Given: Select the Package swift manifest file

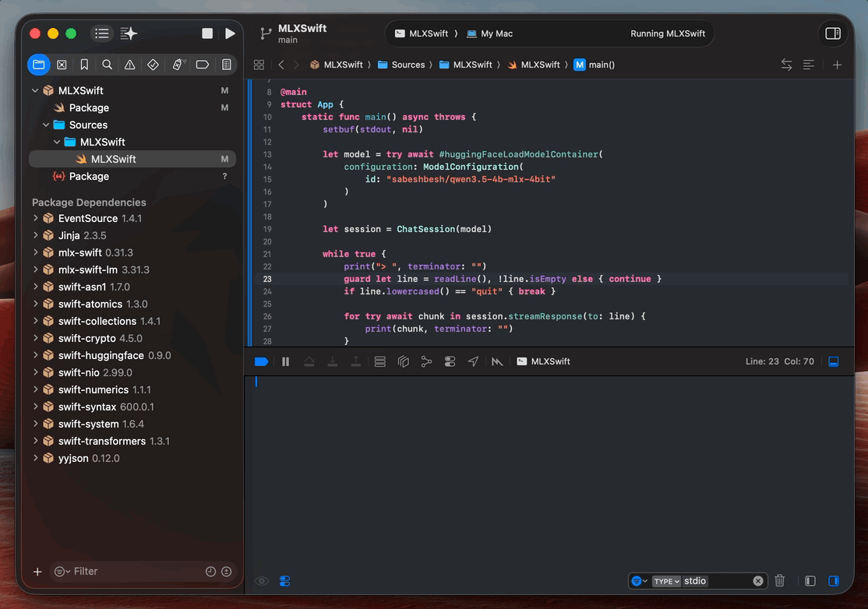Looking at the screenshot, I should tap(132, 107).
